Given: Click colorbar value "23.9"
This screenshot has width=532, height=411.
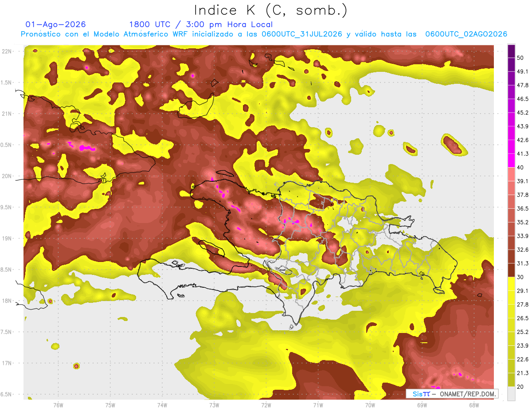Looking at the screenshot, I should (x=523, y=345).
